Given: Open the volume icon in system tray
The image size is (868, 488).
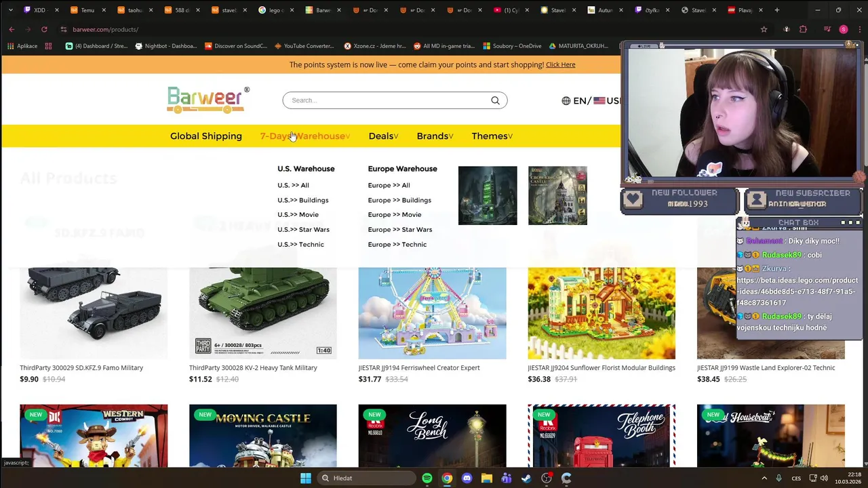Looking at the screenshot, I should tap(825, 478).
